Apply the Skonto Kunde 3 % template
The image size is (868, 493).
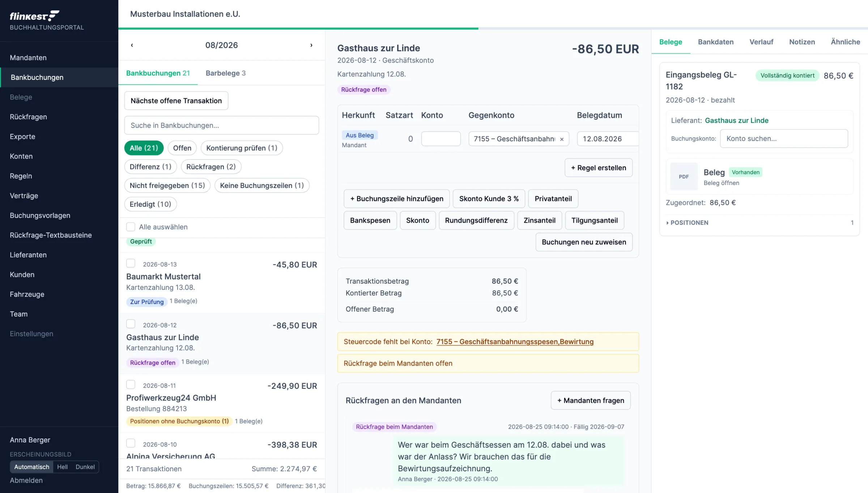pos(489,199)
